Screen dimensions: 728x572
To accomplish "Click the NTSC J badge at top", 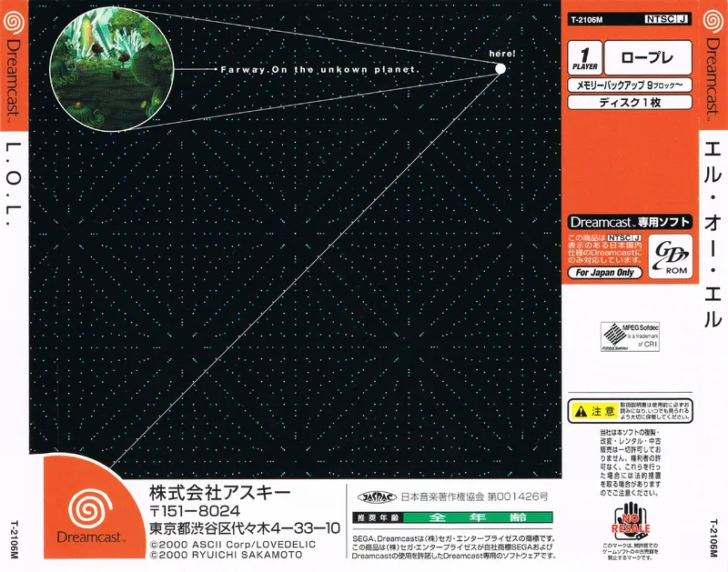I will coord(667,19).
